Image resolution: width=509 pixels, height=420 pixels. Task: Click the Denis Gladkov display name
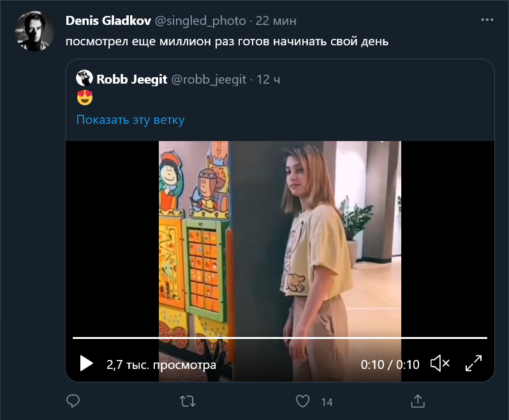click(108, 21)
